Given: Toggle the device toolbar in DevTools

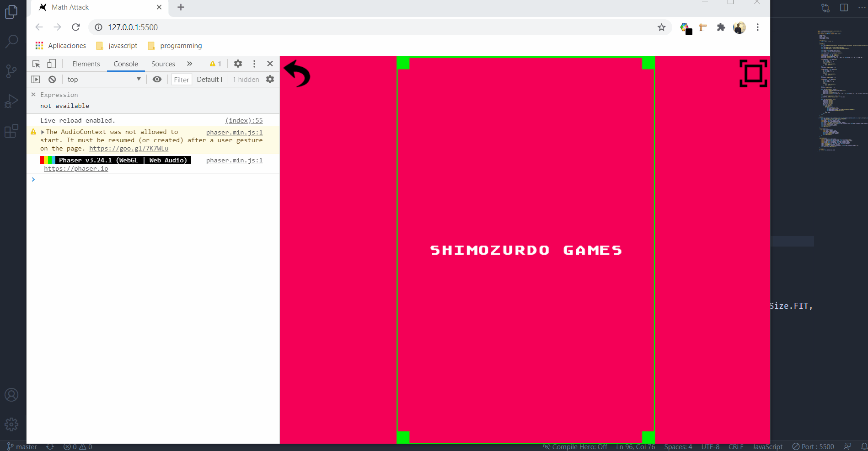Looking at the screenshot, I should (51, 64).
